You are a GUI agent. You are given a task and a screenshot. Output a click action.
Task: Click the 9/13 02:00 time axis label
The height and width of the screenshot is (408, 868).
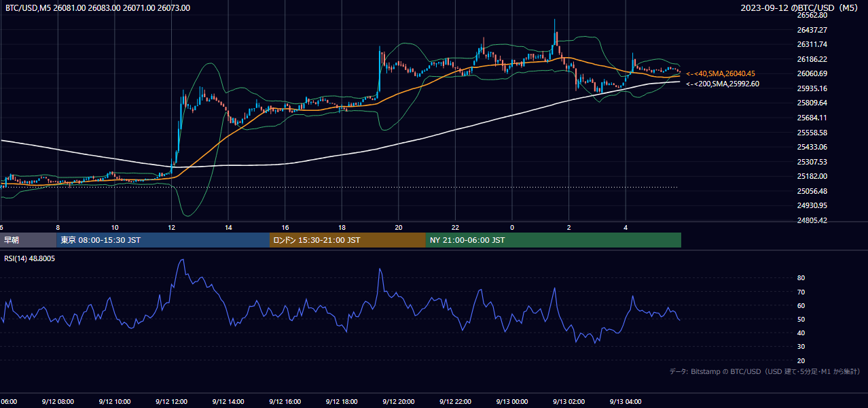[568, 402]
